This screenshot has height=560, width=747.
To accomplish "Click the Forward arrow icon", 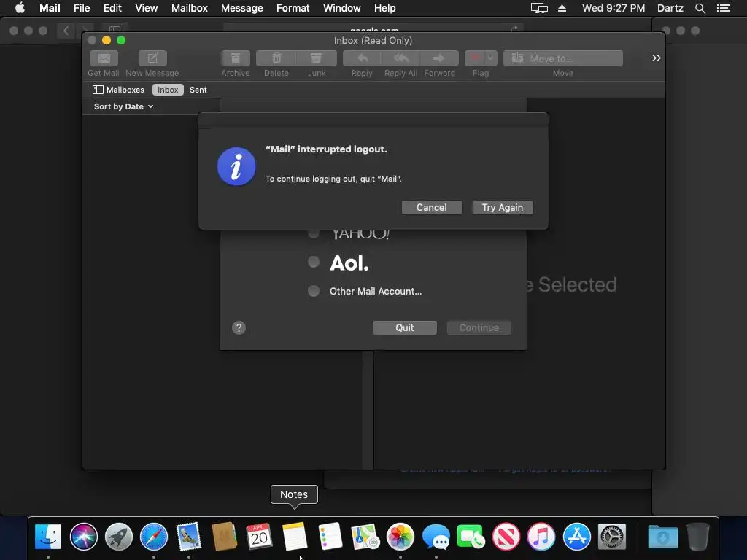I will pyautogui.click(x=439, y=58).
